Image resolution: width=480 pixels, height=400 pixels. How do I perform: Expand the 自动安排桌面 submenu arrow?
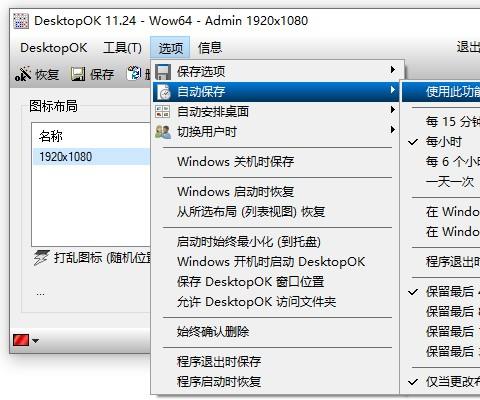click(393, 110)
